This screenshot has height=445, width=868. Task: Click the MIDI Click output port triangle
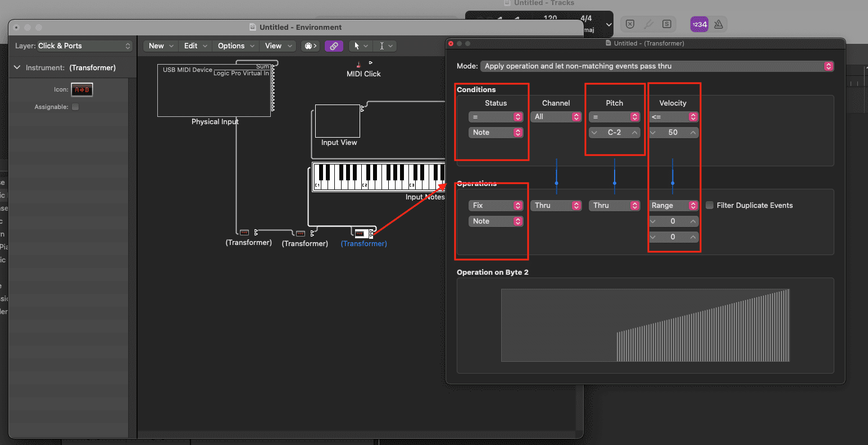click(371, 62)
